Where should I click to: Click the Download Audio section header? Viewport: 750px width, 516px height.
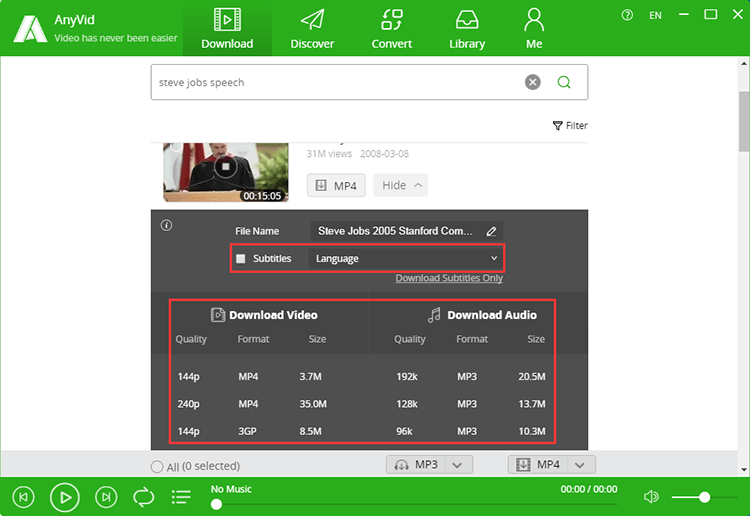[482, 315]
